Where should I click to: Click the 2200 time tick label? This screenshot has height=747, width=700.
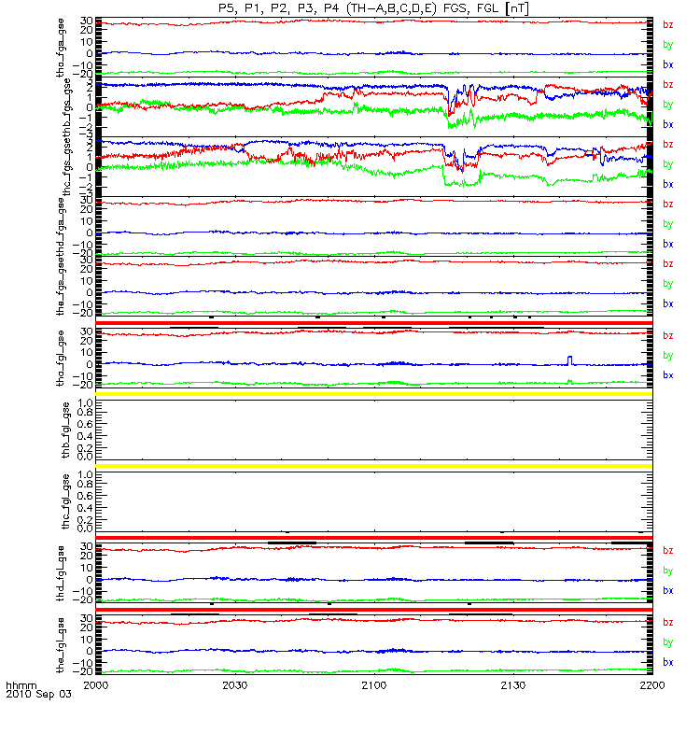coord(652,685)
